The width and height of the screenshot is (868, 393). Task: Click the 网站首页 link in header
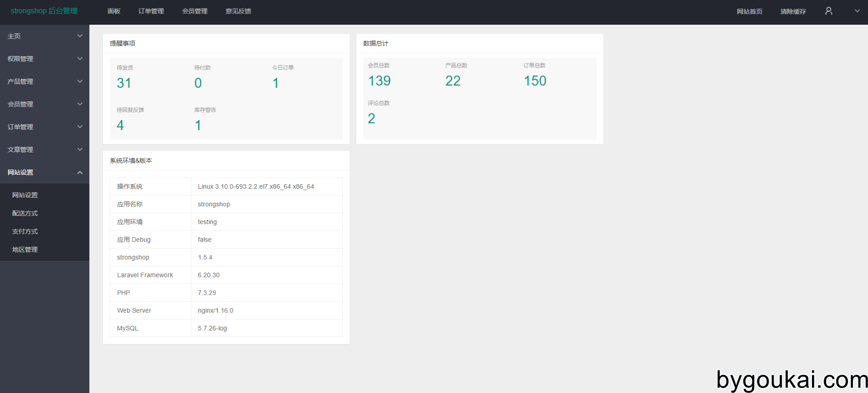pos(749,12)
